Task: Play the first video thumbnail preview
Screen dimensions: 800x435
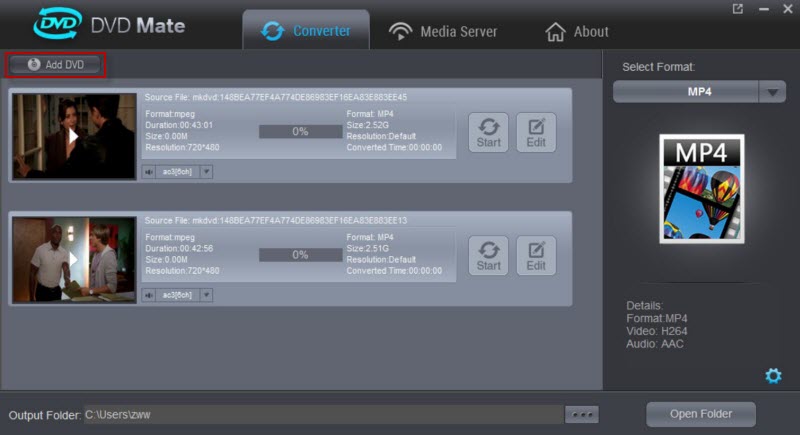Action: point(73,136)
